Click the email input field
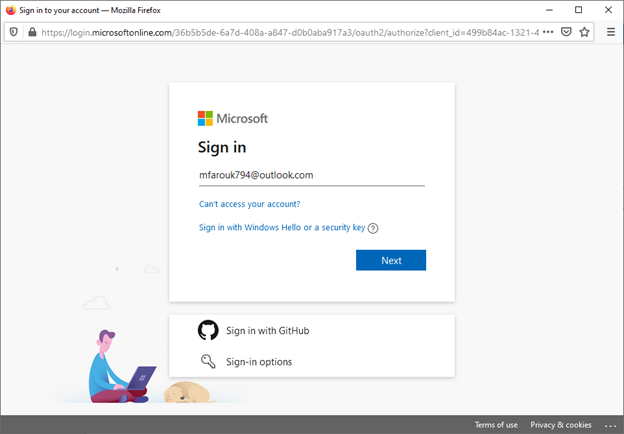This screenshot has height=434, width=624. (312, 175)
